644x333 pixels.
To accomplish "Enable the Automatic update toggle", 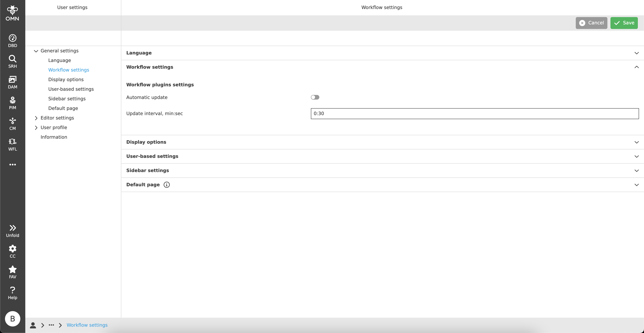I will tap(315, 97).
